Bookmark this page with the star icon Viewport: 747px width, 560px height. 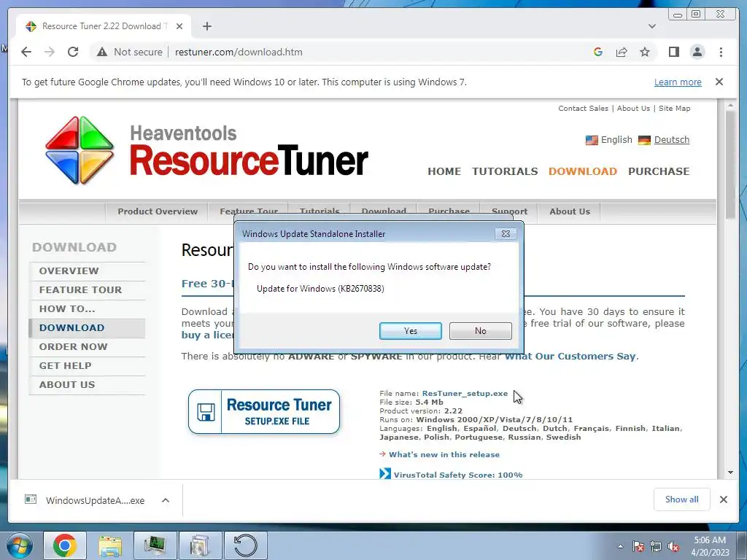tap(645, 52)
